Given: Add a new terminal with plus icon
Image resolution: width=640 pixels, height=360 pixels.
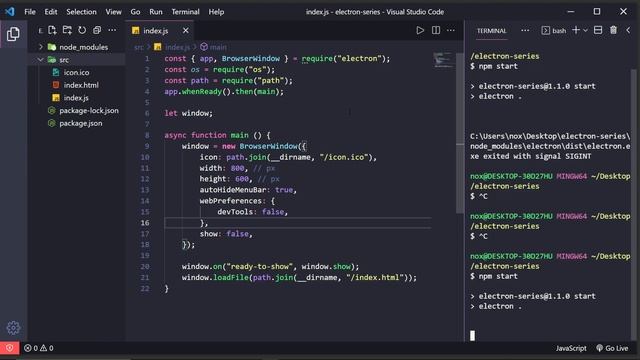Looking at the screenshot, I should click(576, 30).
